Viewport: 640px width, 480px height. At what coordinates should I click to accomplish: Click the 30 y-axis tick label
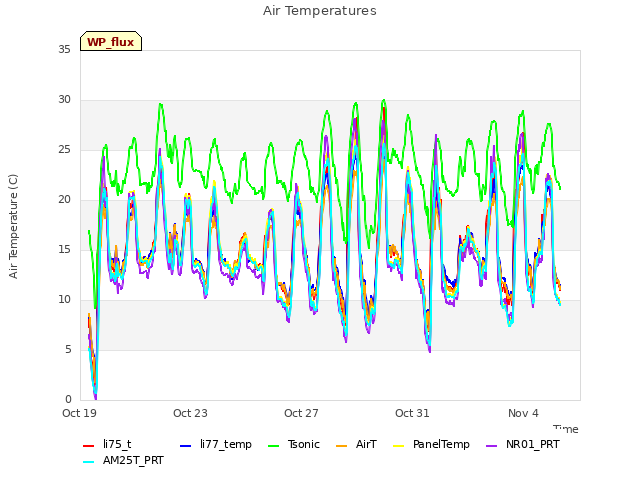click(64, 100)
